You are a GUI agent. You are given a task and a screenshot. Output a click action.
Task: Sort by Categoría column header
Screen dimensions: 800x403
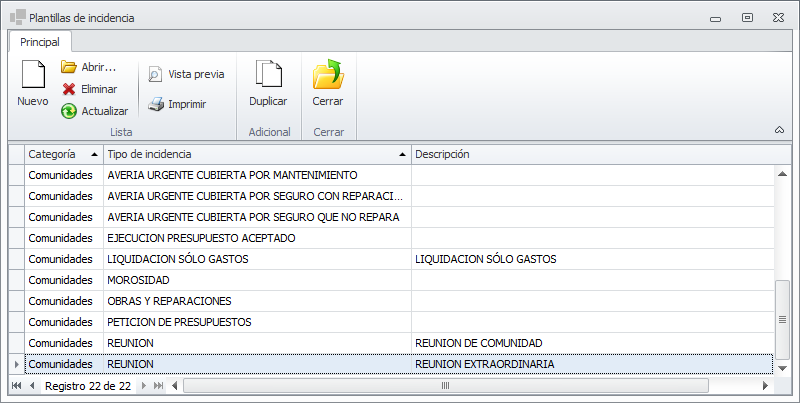pos(64,154)
